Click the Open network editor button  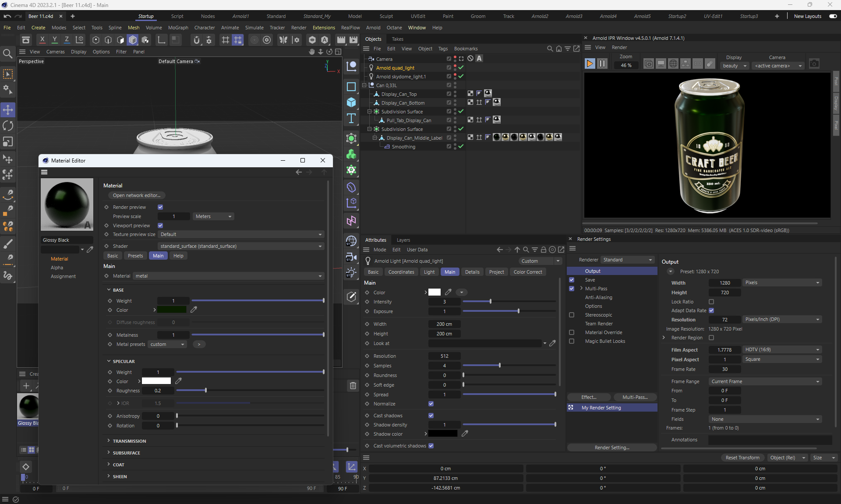pos(136,195)
